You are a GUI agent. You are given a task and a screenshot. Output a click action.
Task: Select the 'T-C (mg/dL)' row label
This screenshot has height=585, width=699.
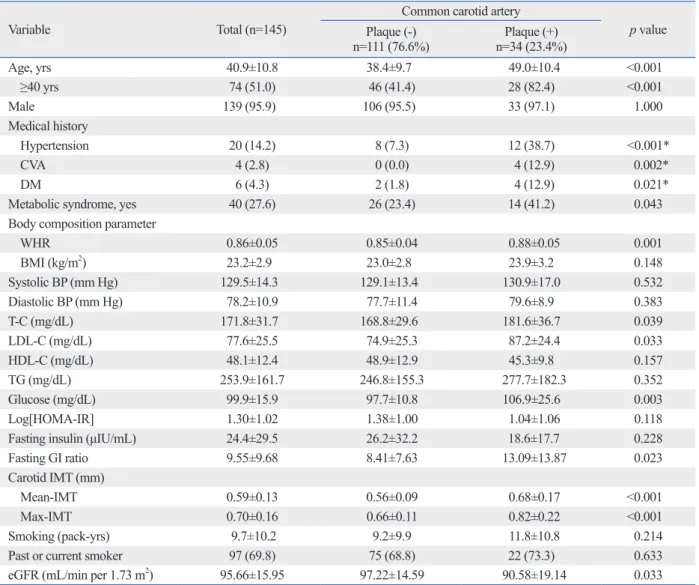(41, 321)
